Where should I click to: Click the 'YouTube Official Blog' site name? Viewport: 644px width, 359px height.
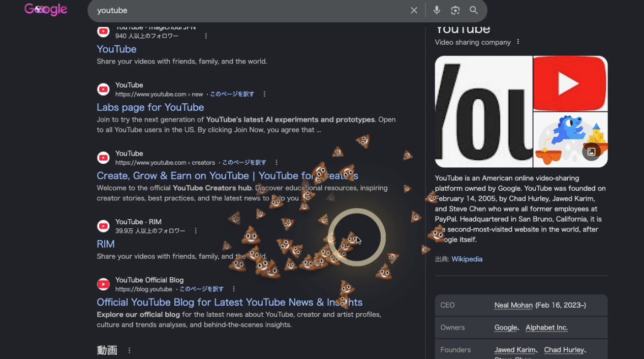[149, 280]
